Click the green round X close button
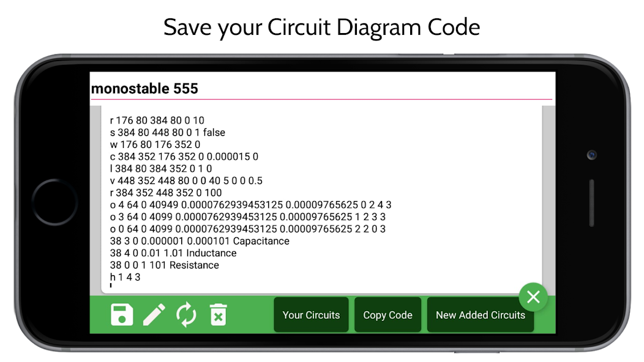 (x=533, y=297)
